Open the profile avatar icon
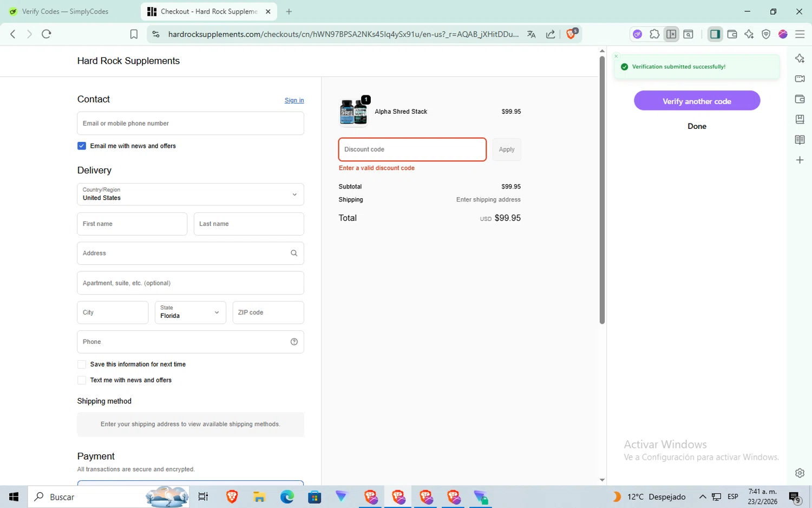812x508 pixels. (x=783, y=34)
